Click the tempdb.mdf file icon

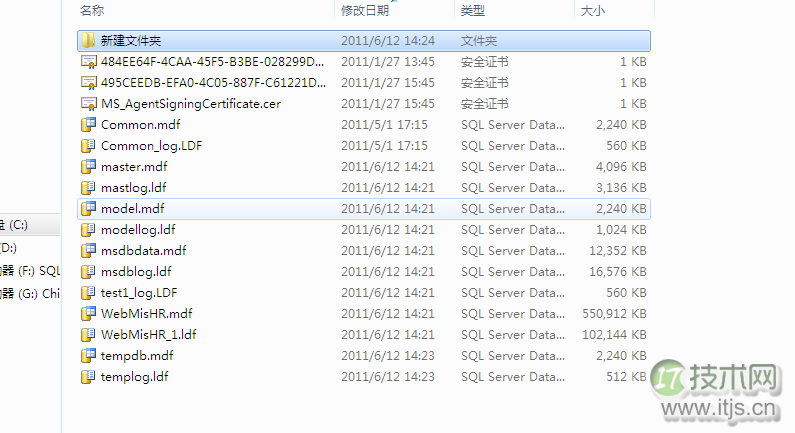coord(88,356)
